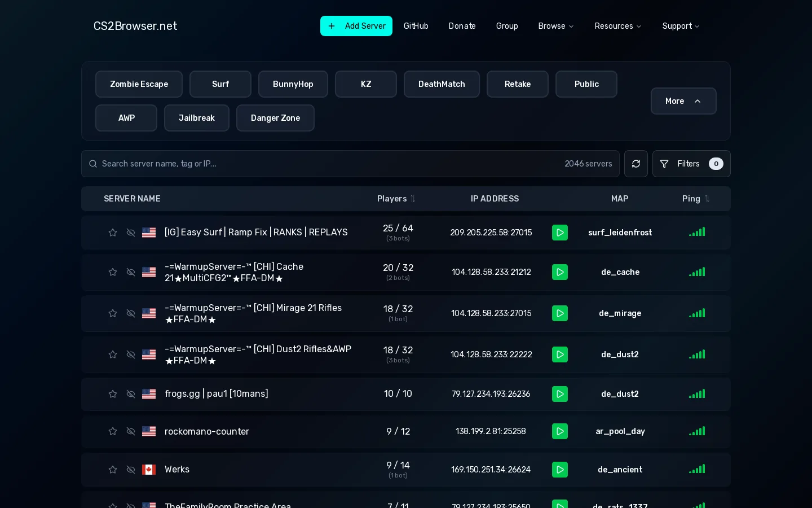The height and width of the screenshot is (508, 812).
Task: Filter by Jailbreak servers
Action: [197, 118]
